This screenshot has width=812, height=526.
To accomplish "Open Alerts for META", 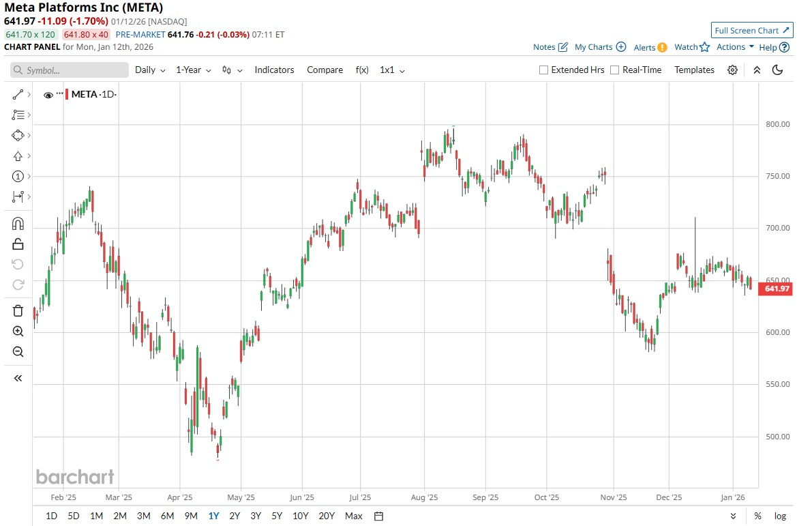I will click(x=650, y=47).
